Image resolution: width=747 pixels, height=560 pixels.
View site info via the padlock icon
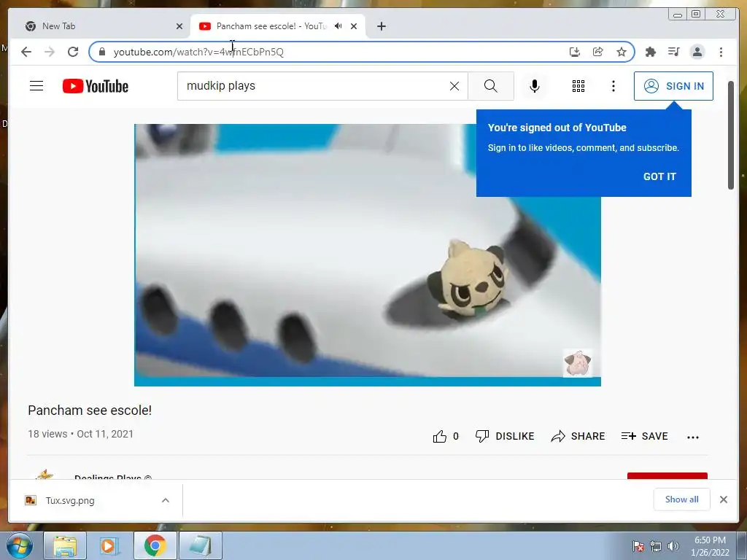click(102, 52)
